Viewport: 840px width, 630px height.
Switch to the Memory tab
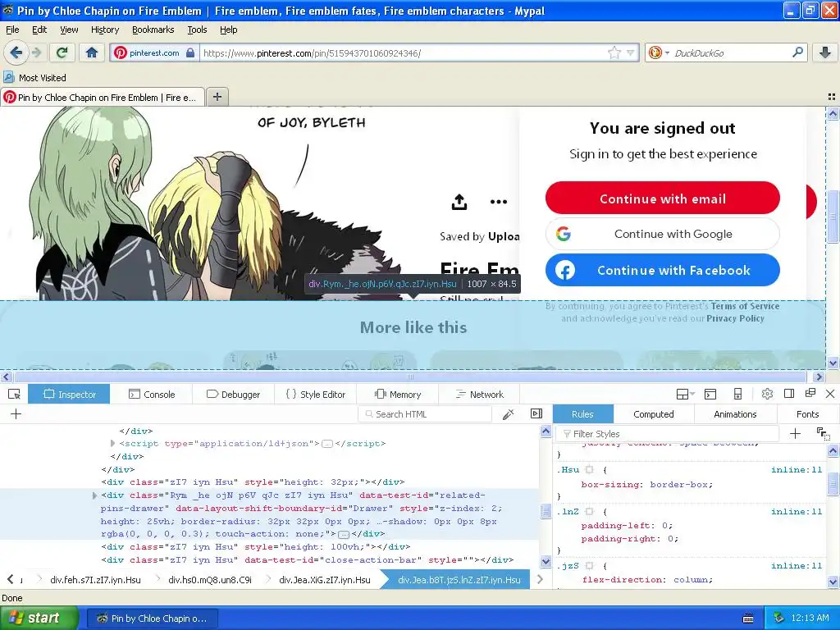pyautogui.click(x=398, y=395)
